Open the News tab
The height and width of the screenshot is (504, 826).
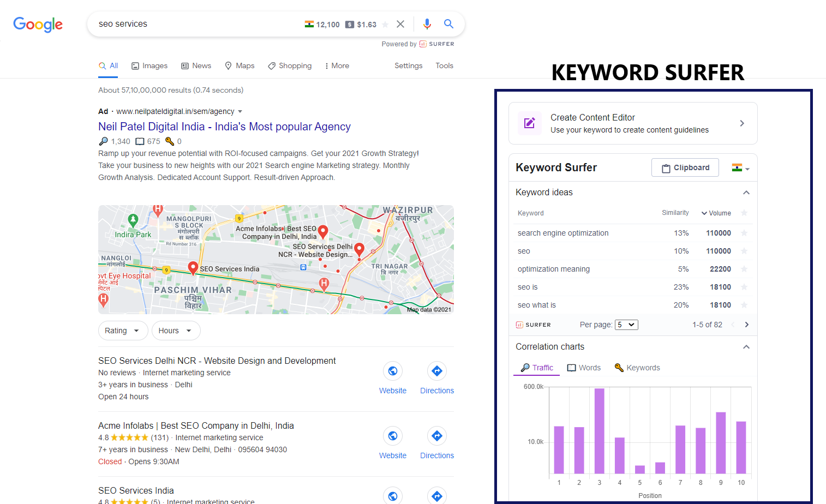(x=196, y=65)
